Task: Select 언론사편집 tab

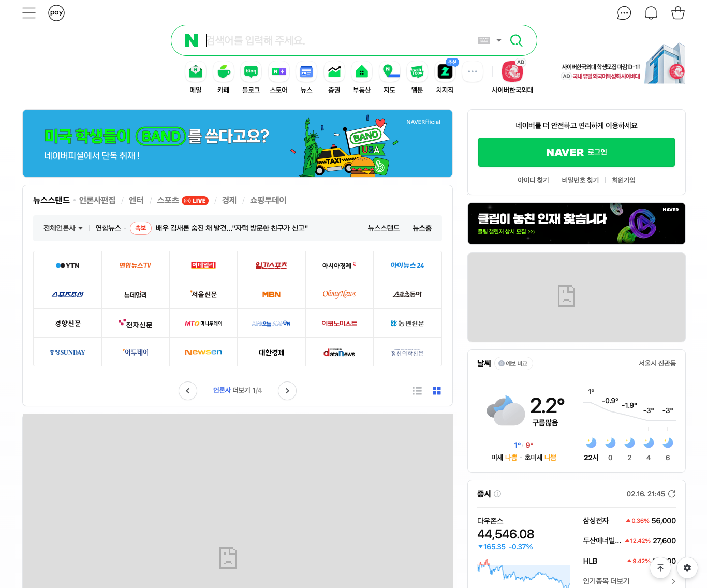Action: point(97,200)
